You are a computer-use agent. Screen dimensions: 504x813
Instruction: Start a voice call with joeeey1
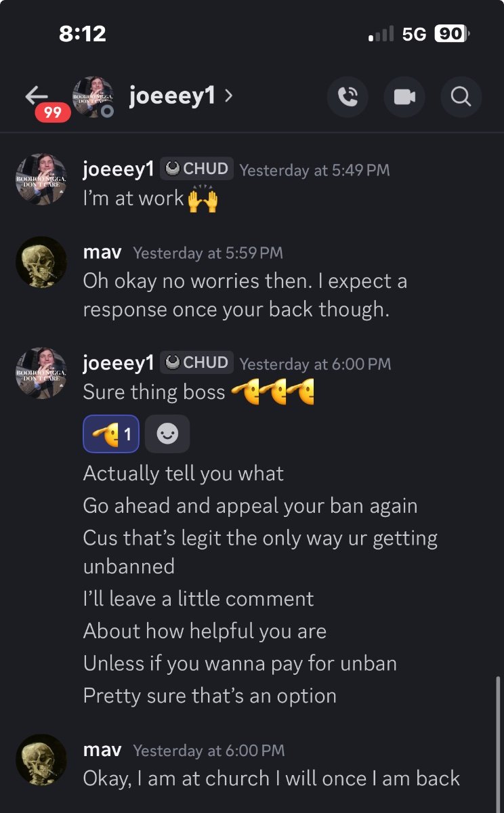[x=347, y=98]
